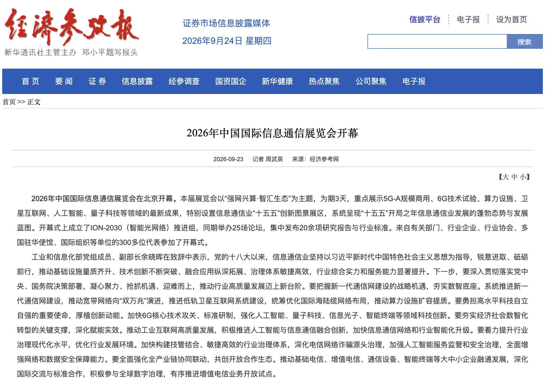The width and height of the screenshot is (546, 392).
Task: Select 信息披露 in the navigation bar
Action: (x=137, y=81)
